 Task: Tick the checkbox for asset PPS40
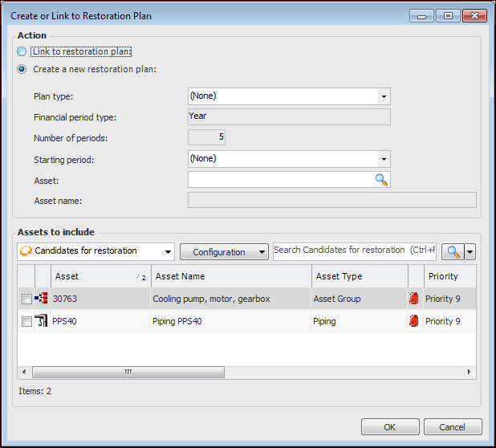pyautogui.click(x=26, y=322)
